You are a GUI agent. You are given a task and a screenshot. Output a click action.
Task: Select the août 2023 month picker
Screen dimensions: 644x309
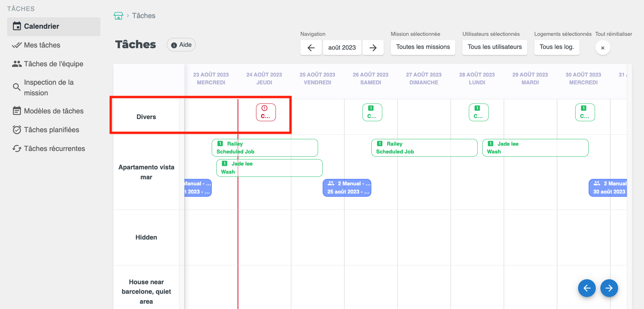click(x=342, y=47)
